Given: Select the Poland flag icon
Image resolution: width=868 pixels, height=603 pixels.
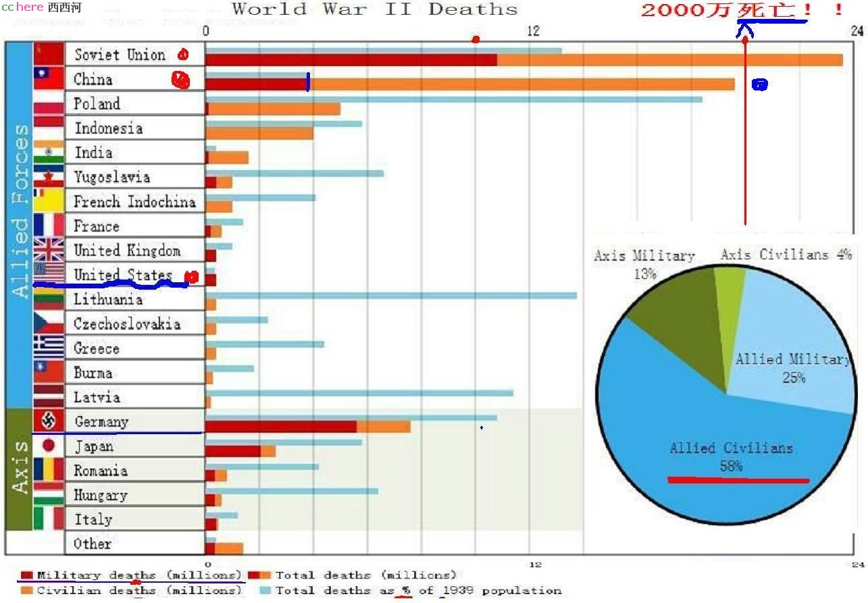Looking at the screenshot, I should pyautogui.click(x=49, y=103).
